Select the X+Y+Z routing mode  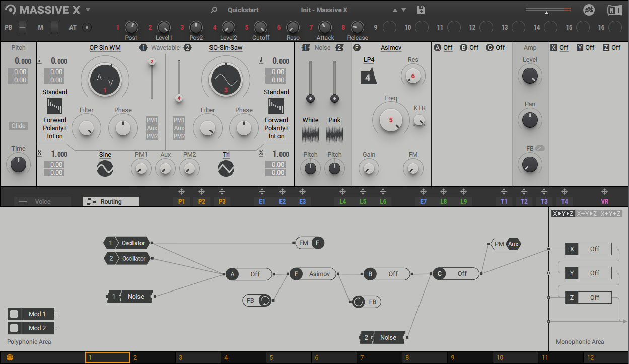611,213
